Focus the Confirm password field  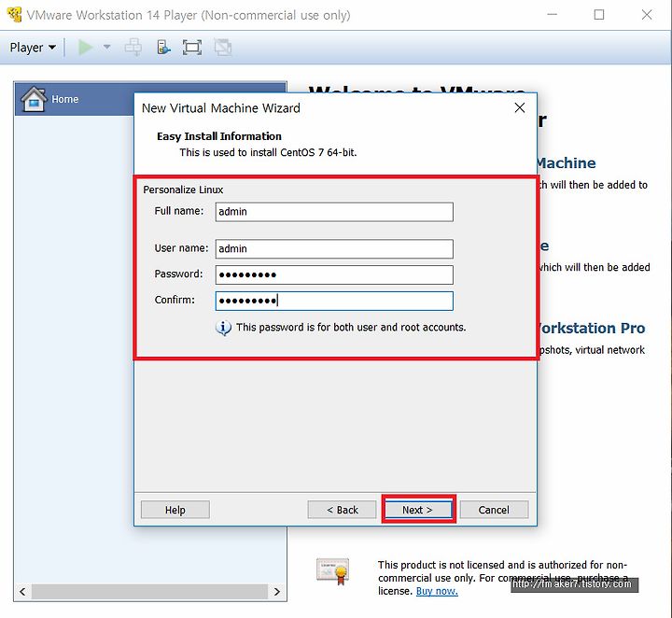[x=334, y=301]
